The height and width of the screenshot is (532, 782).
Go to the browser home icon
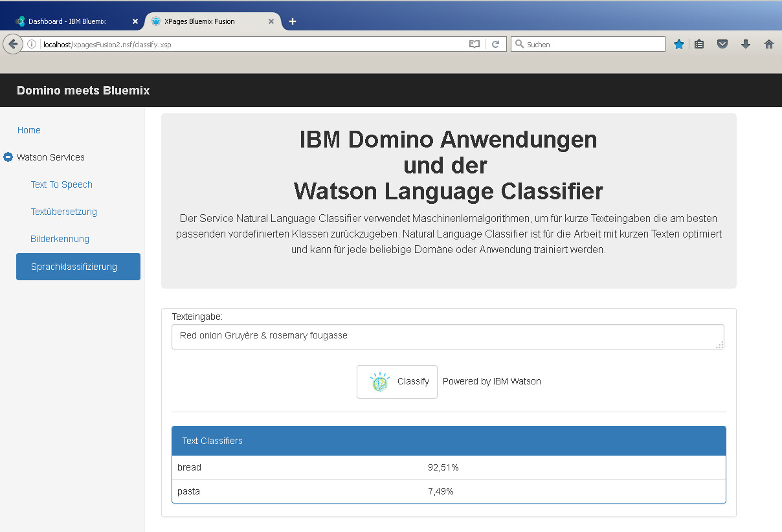(769, 44)
